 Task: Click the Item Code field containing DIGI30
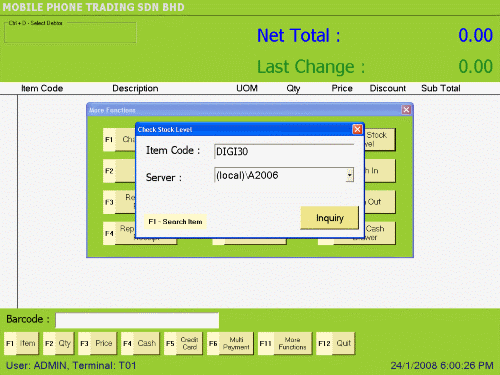pos(284,151)
